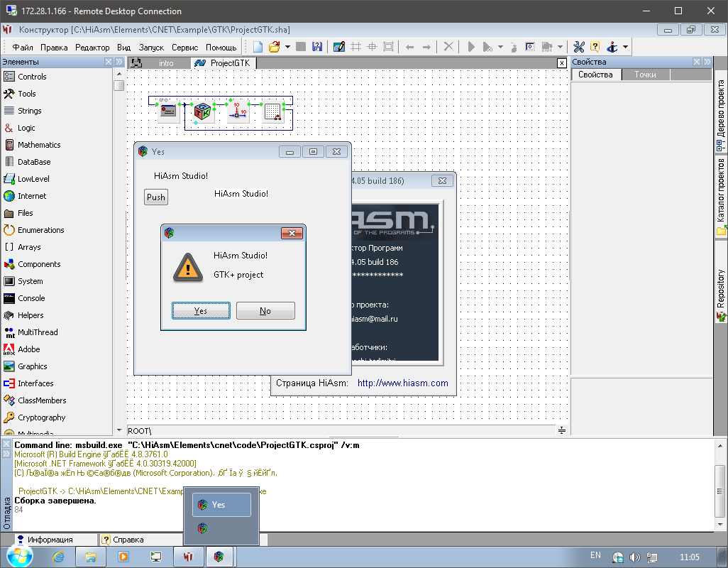
Task: Open dropdown arrow beside the anchor icon
Action: click(625, 48)
